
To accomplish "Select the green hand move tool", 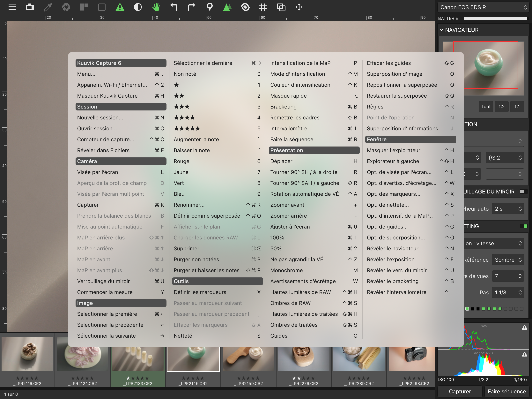I will [156, 7].
